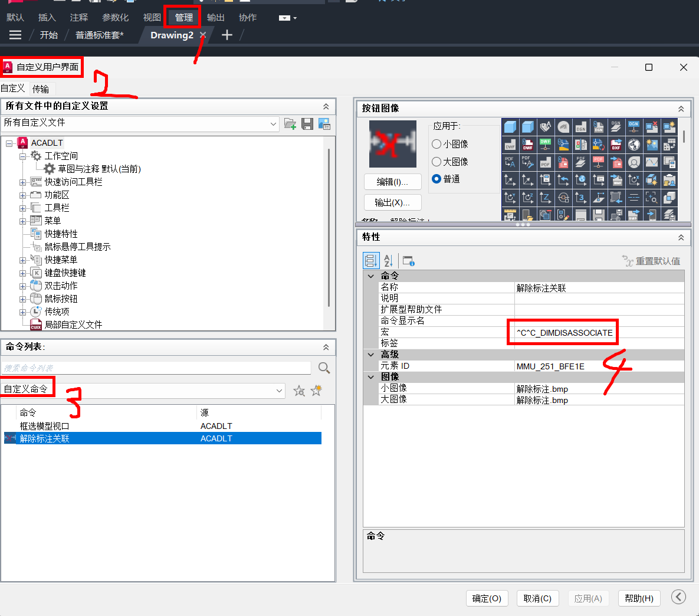Click the hamburger menu icon left of 开始
699x616 pixels.
15,35
